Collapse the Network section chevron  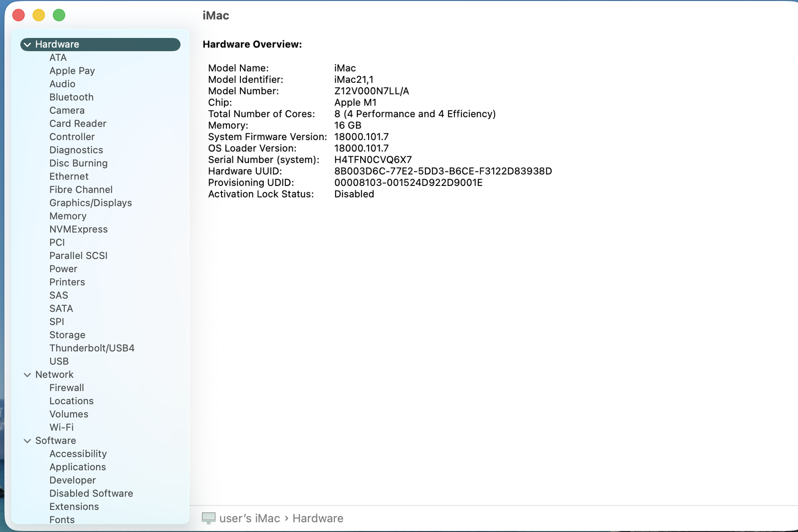click(27, 375)
